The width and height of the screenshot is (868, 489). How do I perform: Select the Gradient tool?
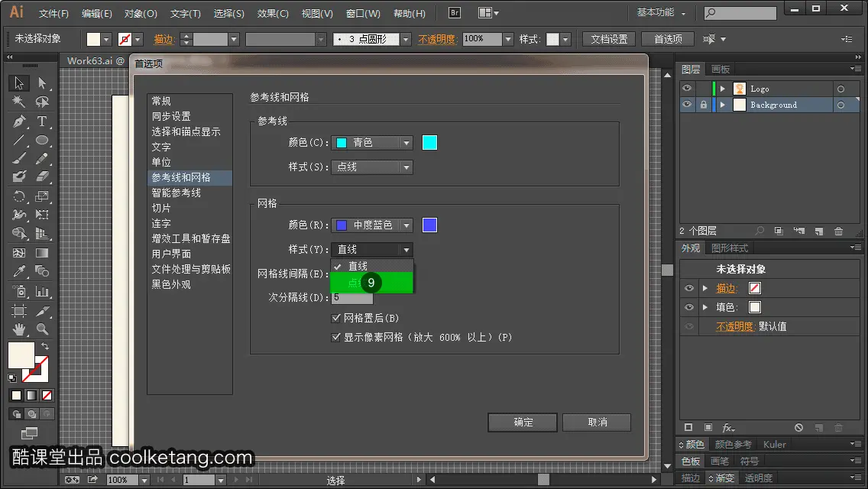[42, 253]
